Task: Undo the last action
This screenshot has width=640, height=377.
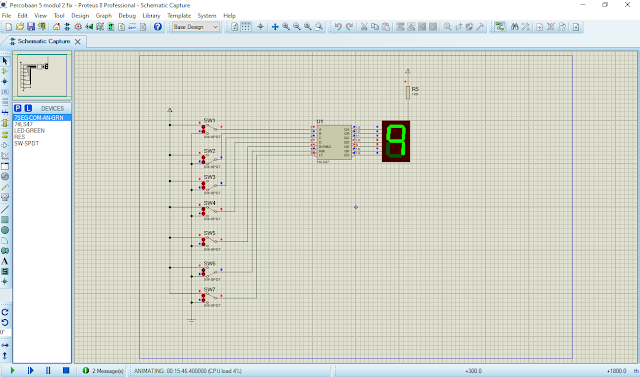Action: 338,27
